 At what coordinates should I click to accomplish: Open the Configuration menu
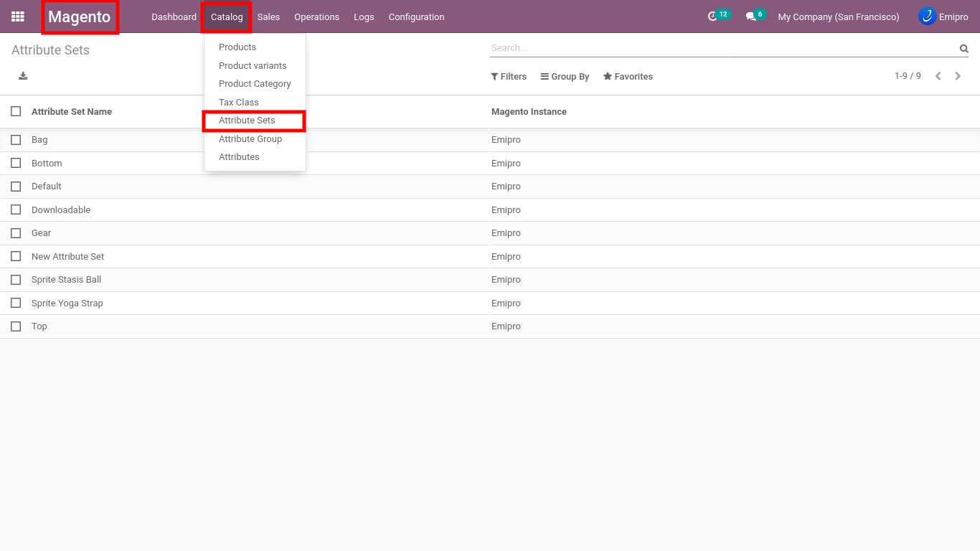pos(416,17)
